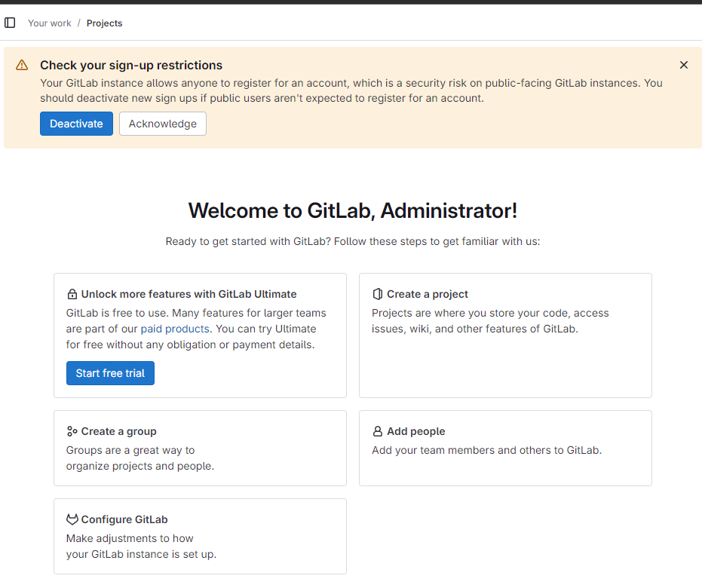
Task: Toggle the sidebar panel icon
Action: 10,23
